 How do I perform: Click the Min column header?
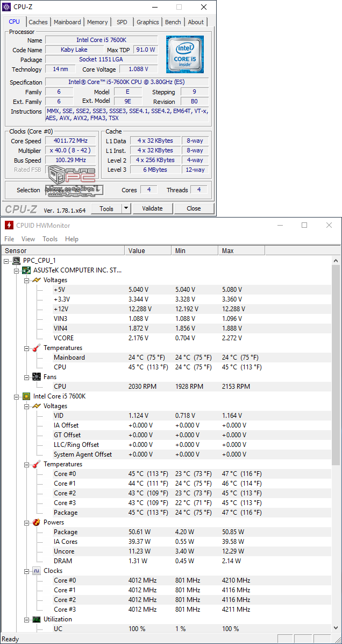point(195,250)
